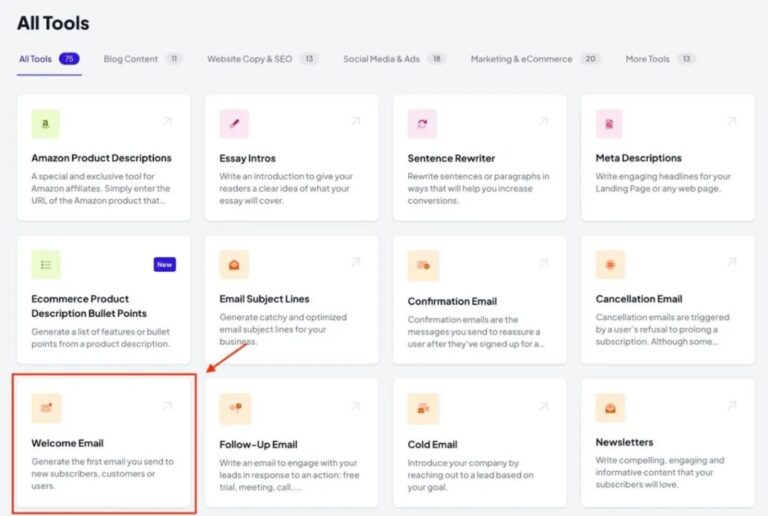The width and height of the screenshot is (768, 516).
Task: Click the Welcome Email icon
Action: [46, 408]
